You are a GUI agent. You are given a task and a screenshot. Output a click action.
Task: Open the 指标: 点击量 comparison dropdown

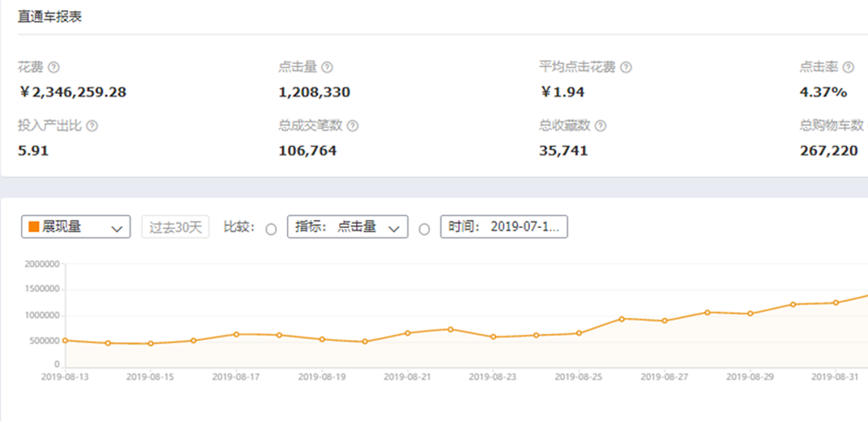[x=348, y=227]
